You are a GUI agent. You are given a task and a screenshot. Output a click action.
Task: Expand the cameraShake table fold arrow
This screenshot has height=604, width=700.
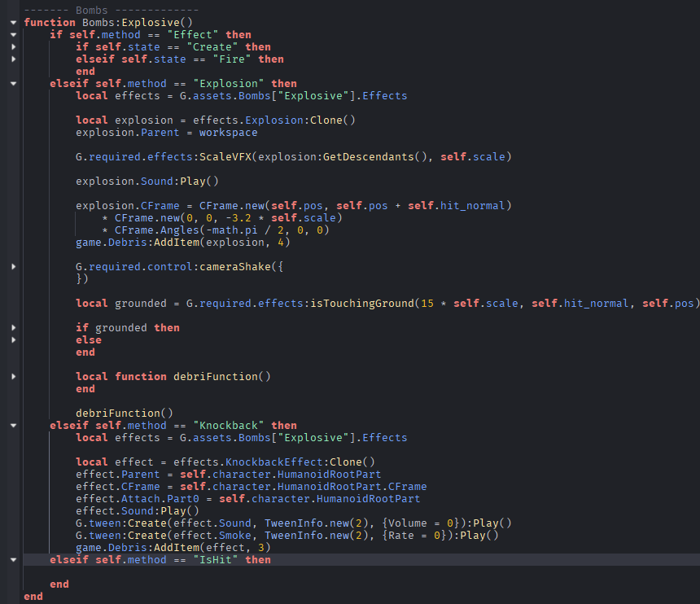pos(13,266)
